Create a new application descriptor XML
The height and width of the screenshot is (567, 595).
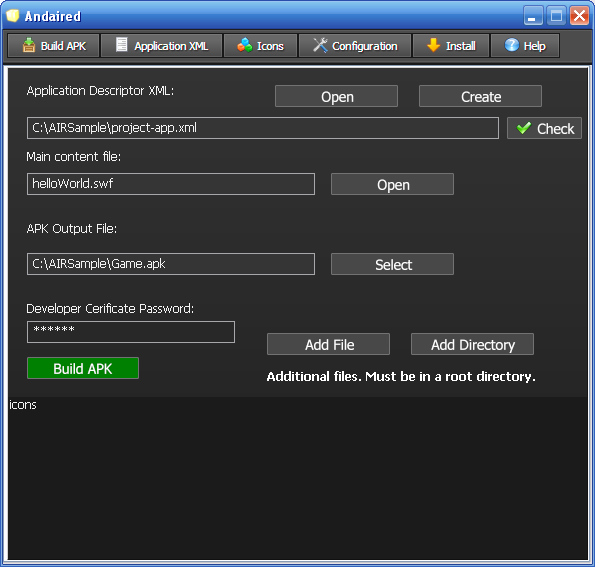tap(480, 96)
